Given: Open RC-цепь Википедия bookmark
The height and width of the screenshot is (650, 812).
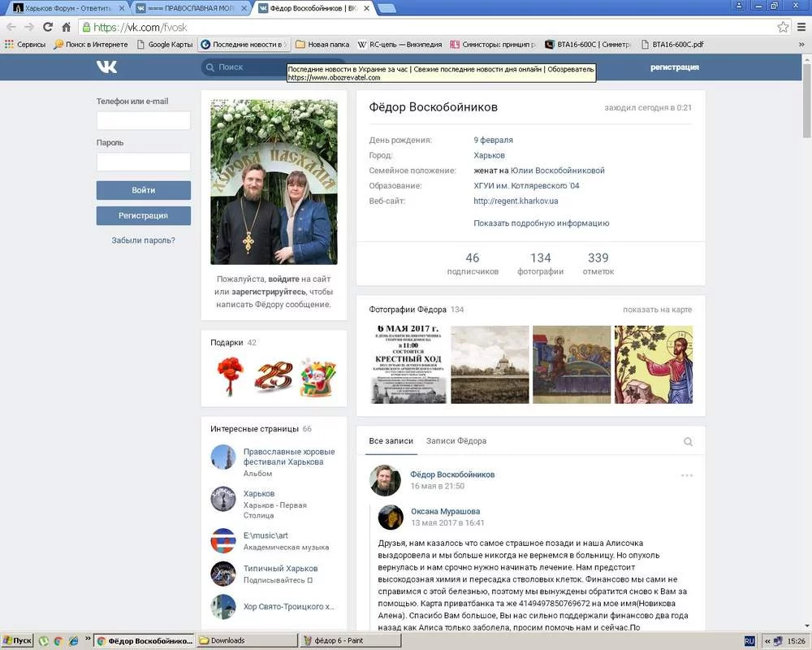Looking at the screenshot, I should coord(400,45).
